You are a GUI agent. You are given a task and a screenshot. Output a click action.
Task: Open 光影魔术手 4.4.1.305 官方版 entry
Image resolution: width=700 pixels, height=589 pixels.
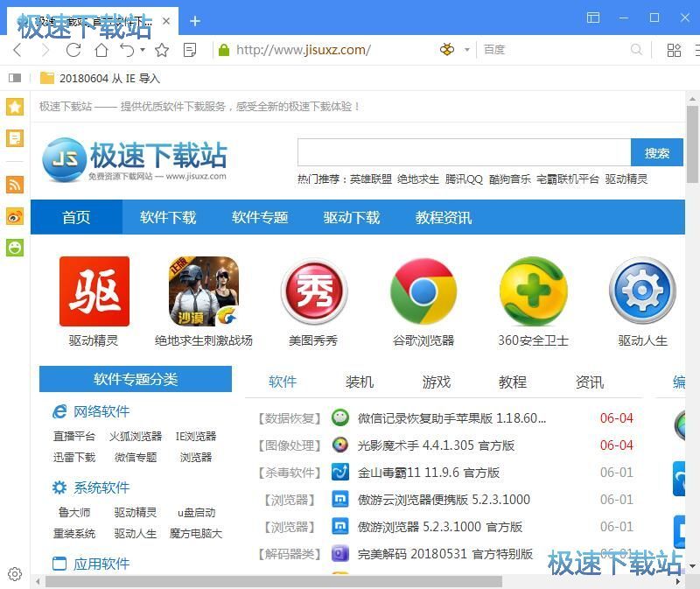[436, 445]
